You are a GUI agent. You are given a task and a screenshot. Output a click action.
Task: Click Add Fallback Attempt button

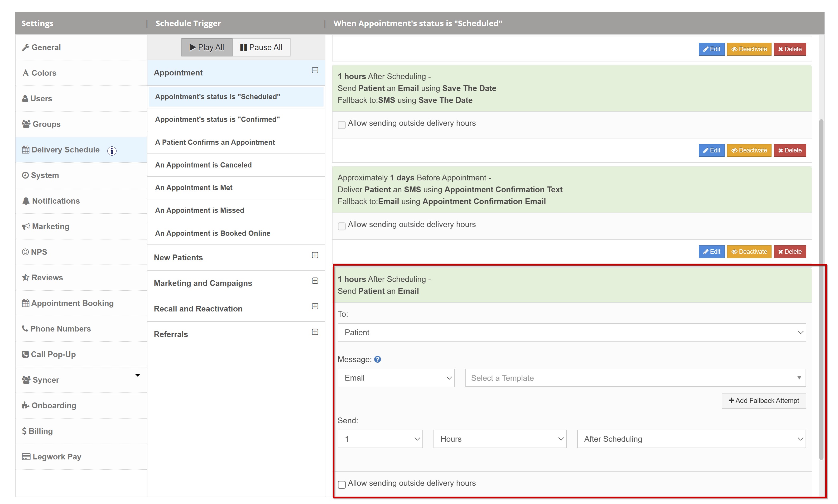click(x=763, y=401)
